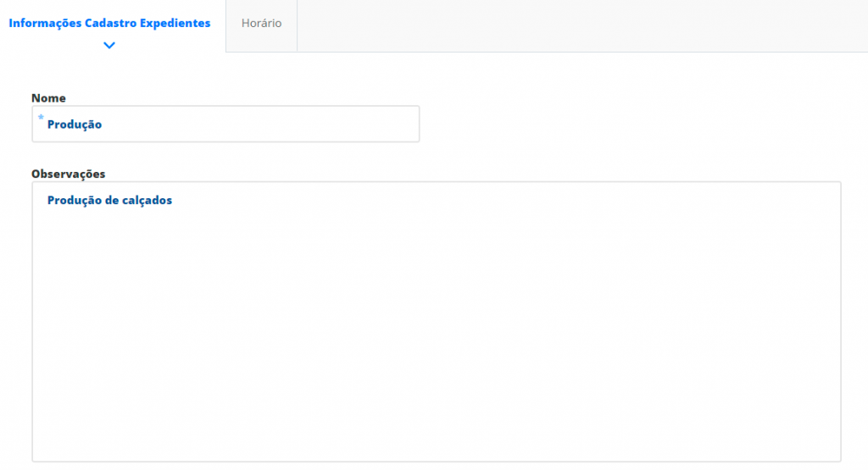Viewport: 868px width, 470px height.
Task: Click the word 'Informações' in the tab title
Action: [45, 23]
